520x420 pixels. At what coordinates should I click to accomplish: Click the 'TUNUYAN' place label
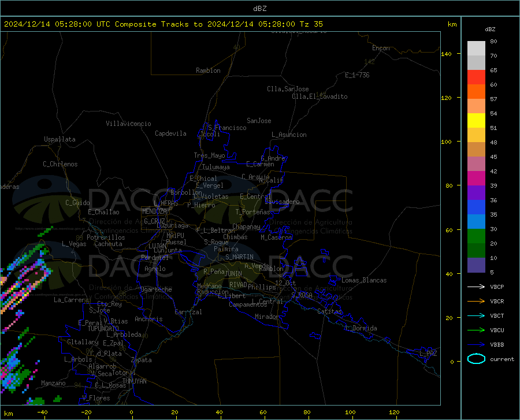134,381
